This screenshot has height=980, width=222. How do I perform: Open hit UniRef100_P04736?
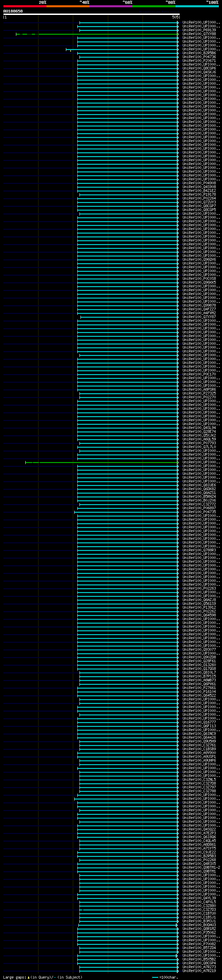(199, 57)
